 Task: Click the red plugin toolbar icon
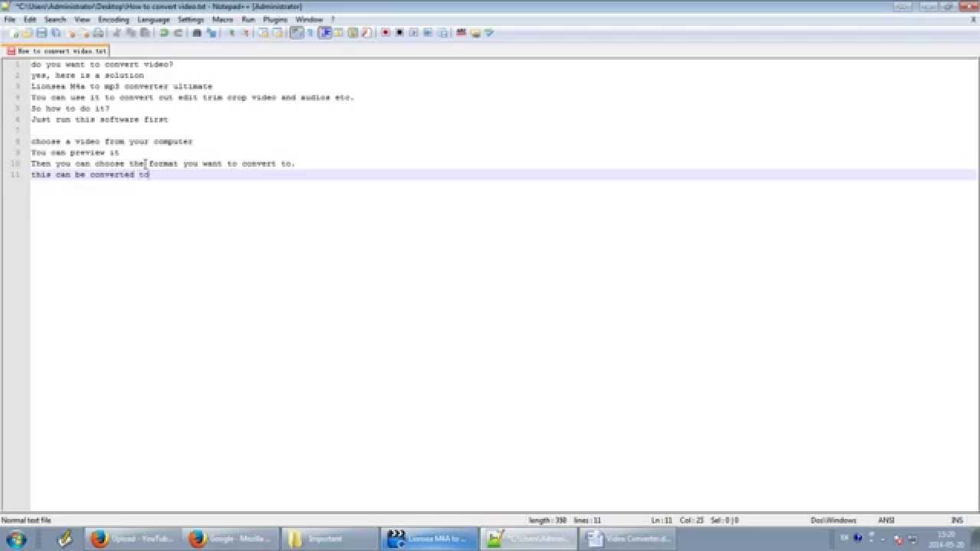(x=460, y=33)
